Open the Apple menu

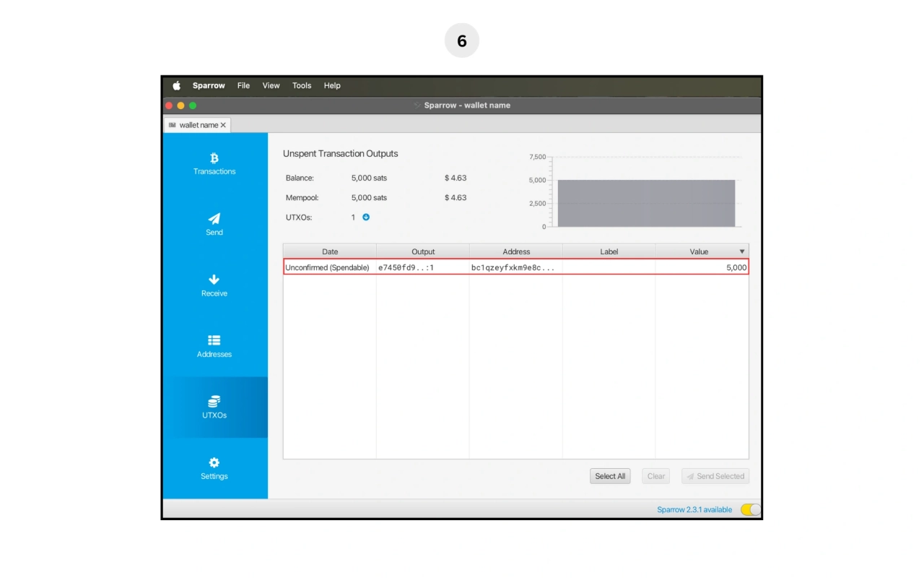click(176, 85)
